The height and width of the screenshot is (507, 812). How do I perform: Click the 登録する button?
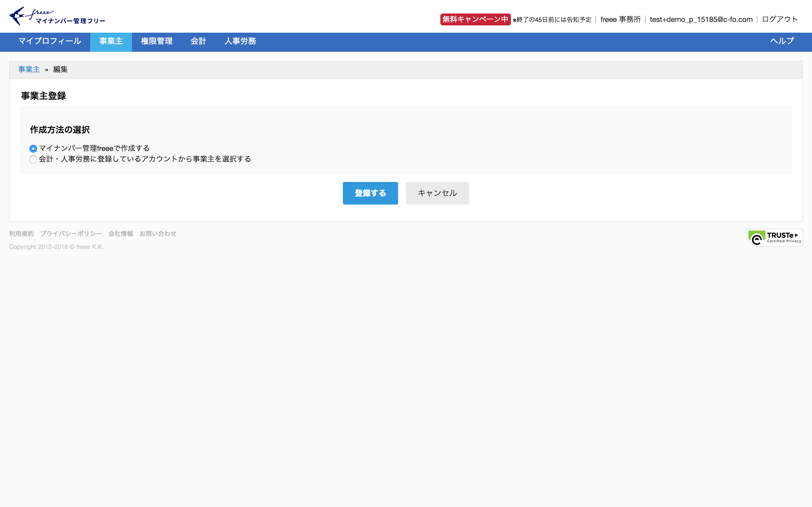click(370, 193)
